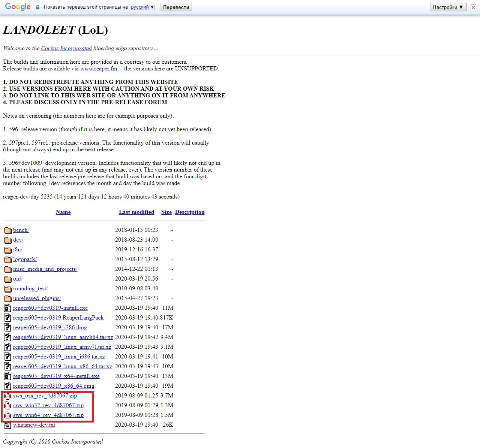
Task: Download sws_win32_rev_4d87067.zip
Action: tap(48, 405)
